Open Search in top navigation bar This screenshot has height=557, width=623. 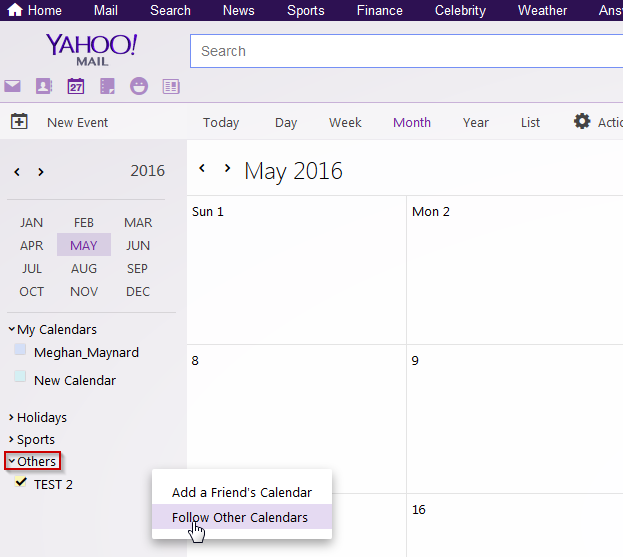coord(170,10)
